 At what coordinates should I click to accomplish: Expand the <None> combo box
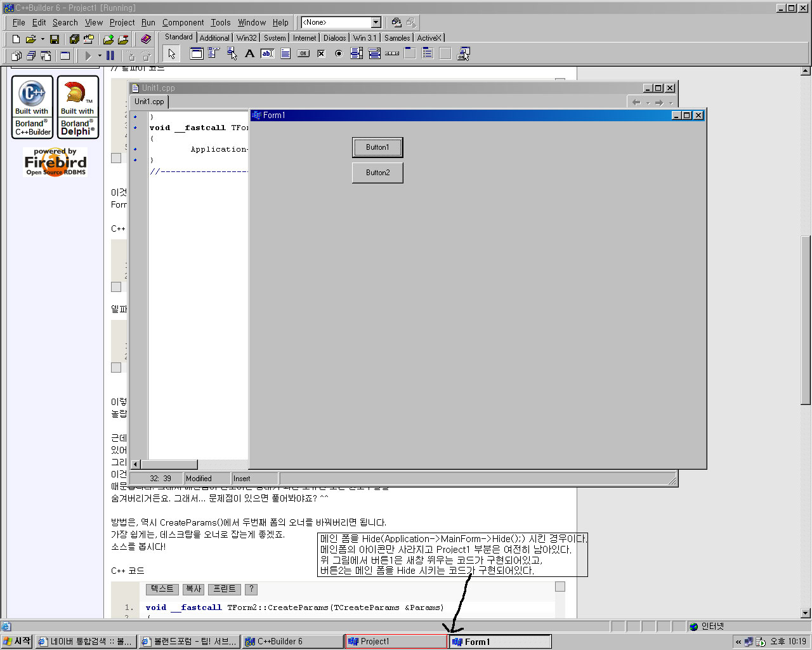pos(376,23)
